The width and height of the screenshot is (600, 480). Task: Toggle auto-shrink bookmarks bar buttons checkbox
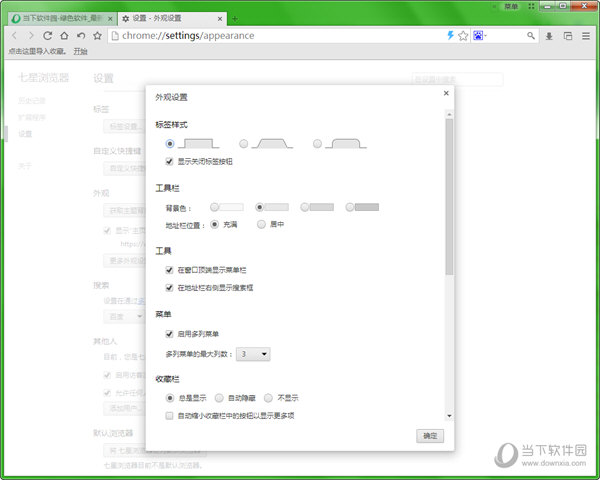(x=169, y=416)
